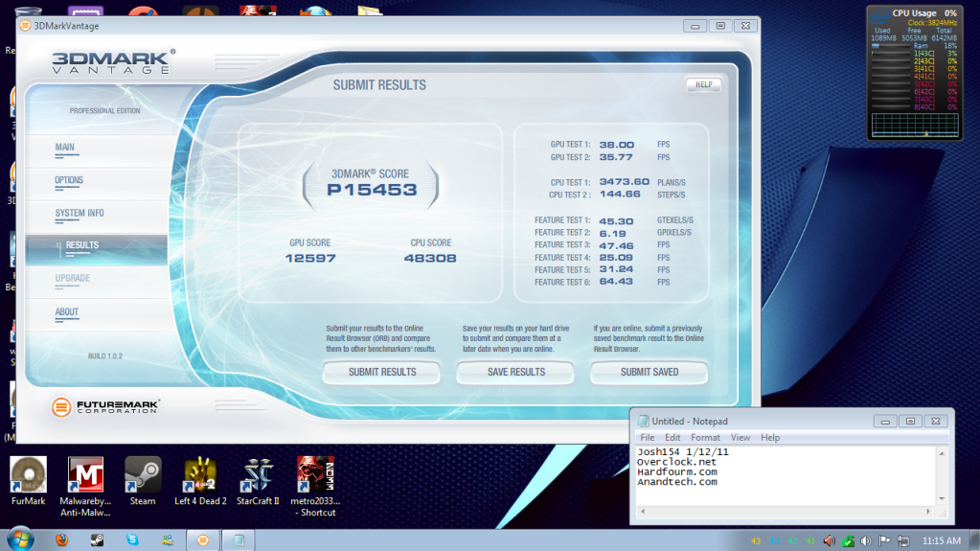Open Notepad File menu
980x551 pixels.
click(647, 437)
